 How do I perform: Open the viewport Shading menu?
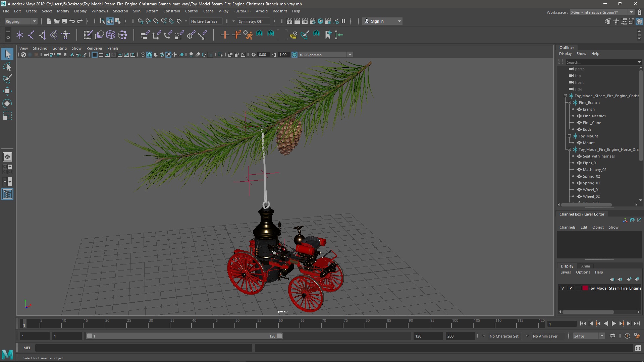click(x=40, y=48)
